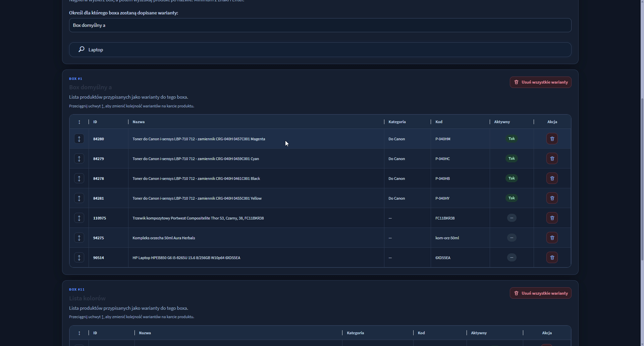Delete variant row with ID 94275

[552, 238]
